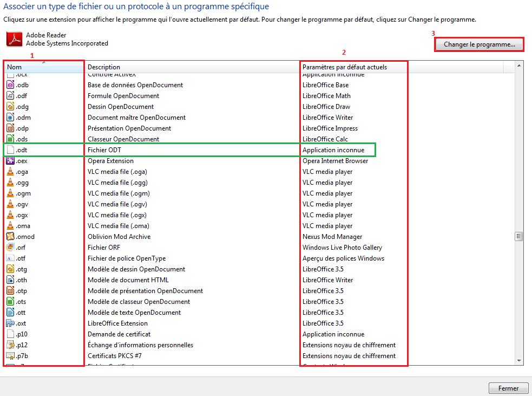Select 'Oblivion Mod Archive' description
532x396 pixels.
[x=119, y=236]
